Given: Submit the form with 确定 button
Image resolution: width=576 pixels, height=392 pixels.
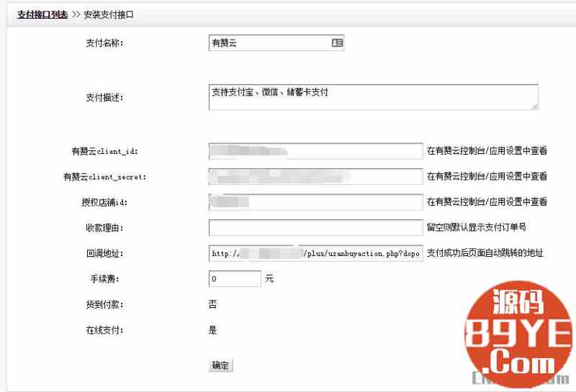Looking at the screenshot, I should [x=220, y=365].
